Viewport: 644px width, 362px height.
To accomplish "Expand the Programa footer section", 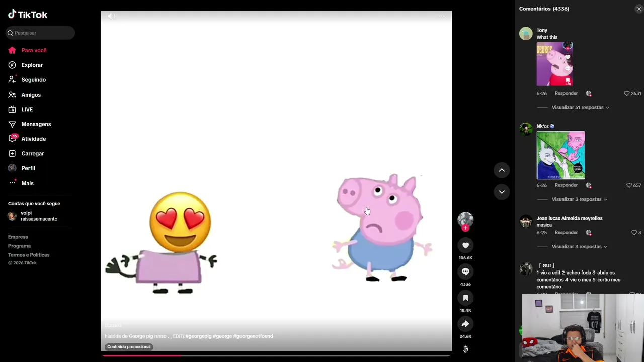I will 19,246.
